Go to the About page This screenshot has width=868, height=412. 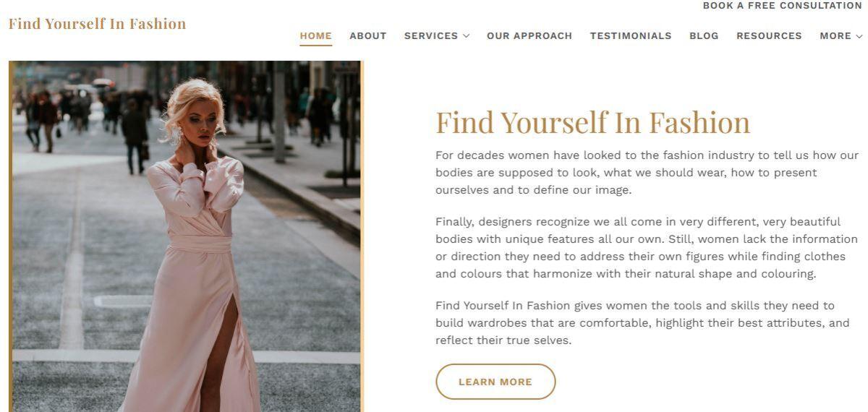click(x=368, y=35)
